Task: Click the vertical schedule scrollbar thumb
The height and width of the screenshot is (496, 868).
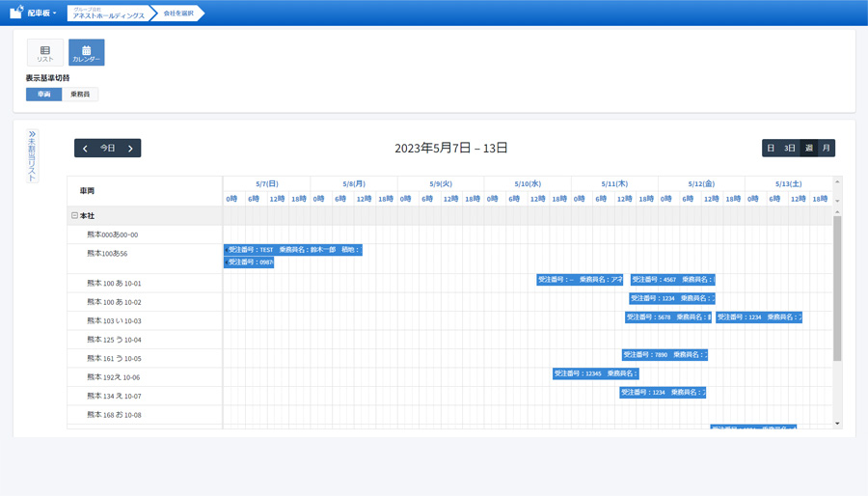Action: point(837,289)
